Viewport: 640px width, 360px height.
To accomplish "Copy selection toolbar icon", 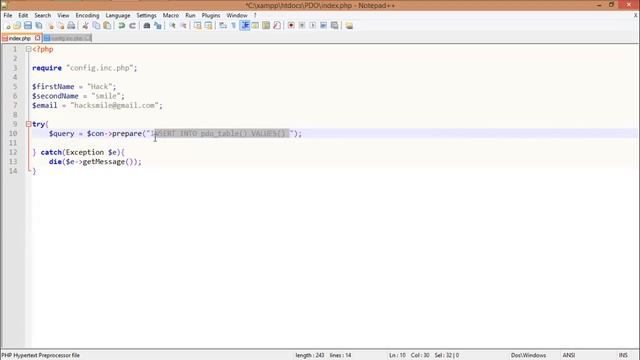I will tap(96, 26).
